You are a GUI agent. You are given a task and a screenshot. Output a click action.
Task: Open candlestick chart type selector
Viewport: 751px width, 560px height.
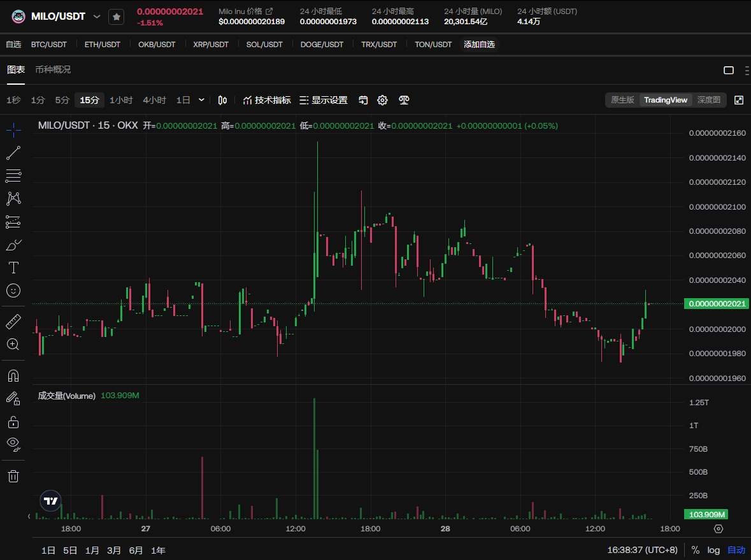[223, 100]
